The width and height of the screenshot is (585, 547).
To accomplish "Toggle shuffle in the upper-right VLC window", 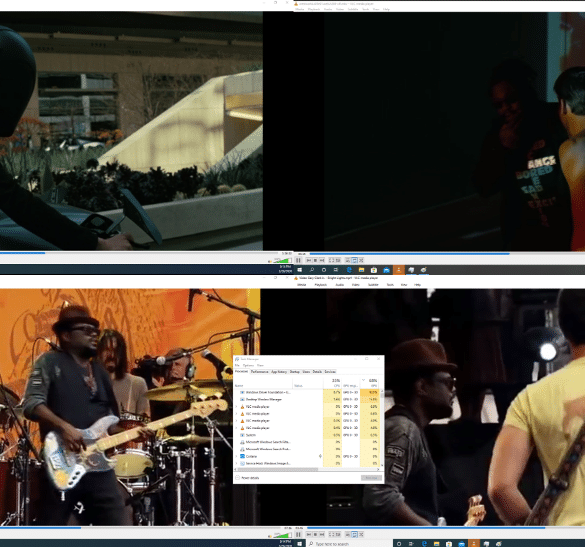I will (x=361, y=260).
